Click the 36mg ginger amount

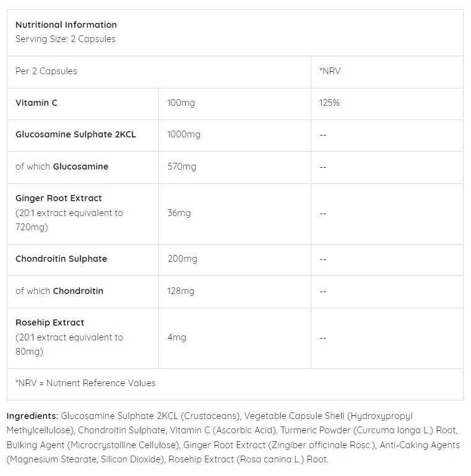click(179, 213)
